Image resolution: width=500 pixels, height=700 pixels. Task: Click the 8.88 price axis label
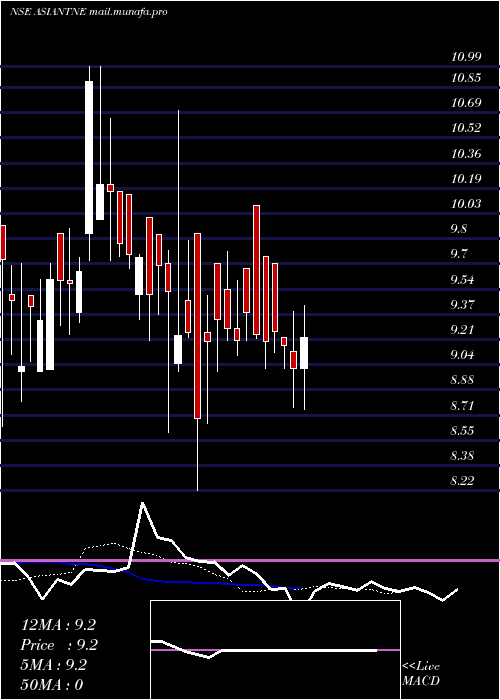point(462,380)
